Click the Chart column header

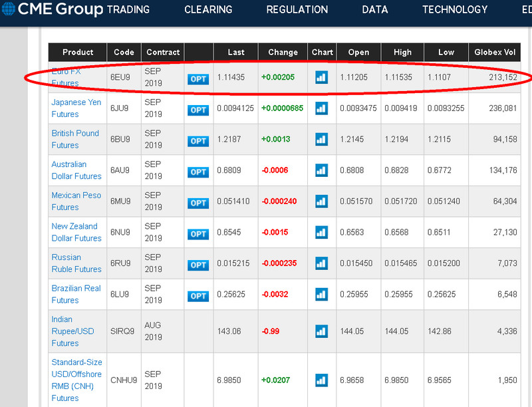click(322, 53)
